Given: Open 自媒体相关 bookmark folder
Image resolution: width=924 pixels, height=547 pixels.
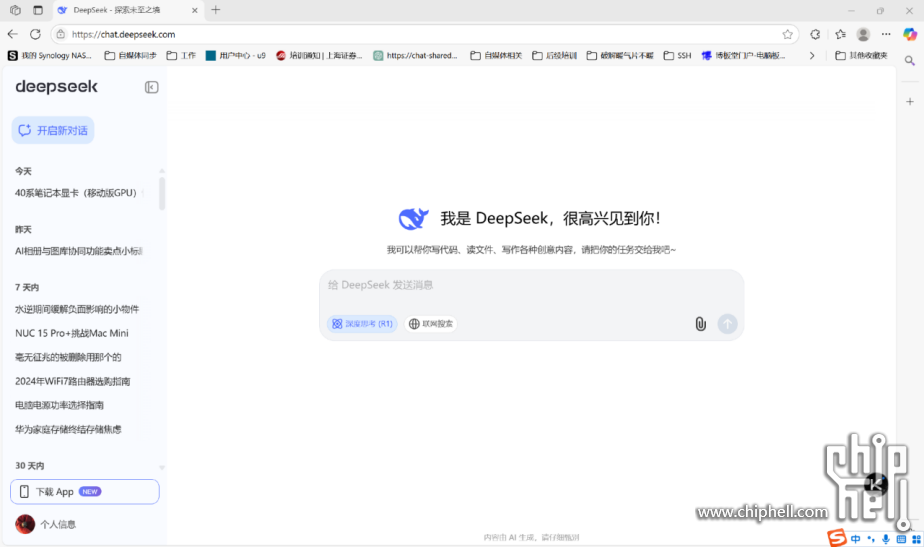Looking at the screenshot, I should [x=496, y=55].
